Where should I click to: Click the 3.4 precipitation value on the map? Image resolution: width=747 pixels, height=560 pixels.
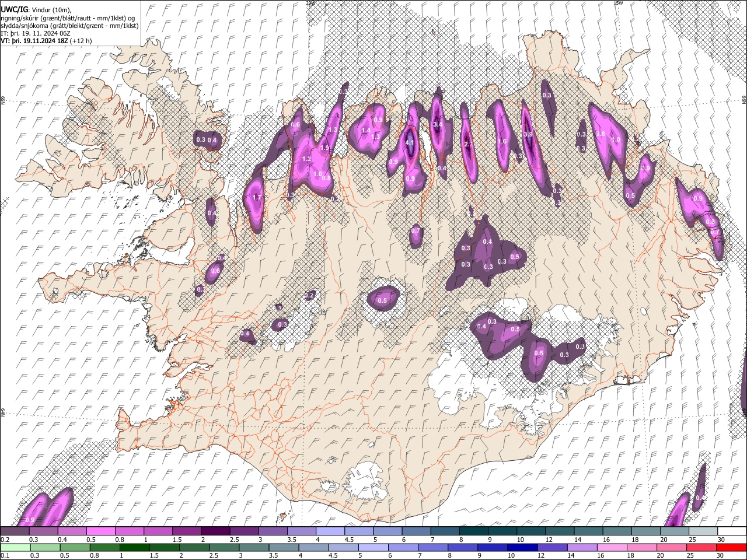tap(439, 124)
